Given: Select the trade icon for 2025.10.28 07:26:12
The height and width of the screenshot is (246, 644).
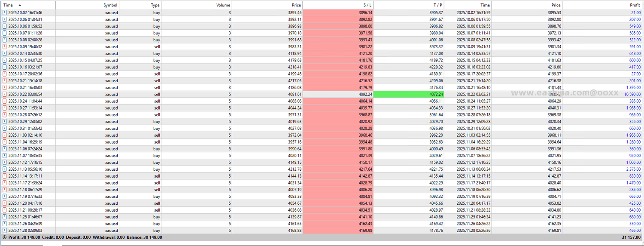Looking at the screenshot, I should [5, 115].
